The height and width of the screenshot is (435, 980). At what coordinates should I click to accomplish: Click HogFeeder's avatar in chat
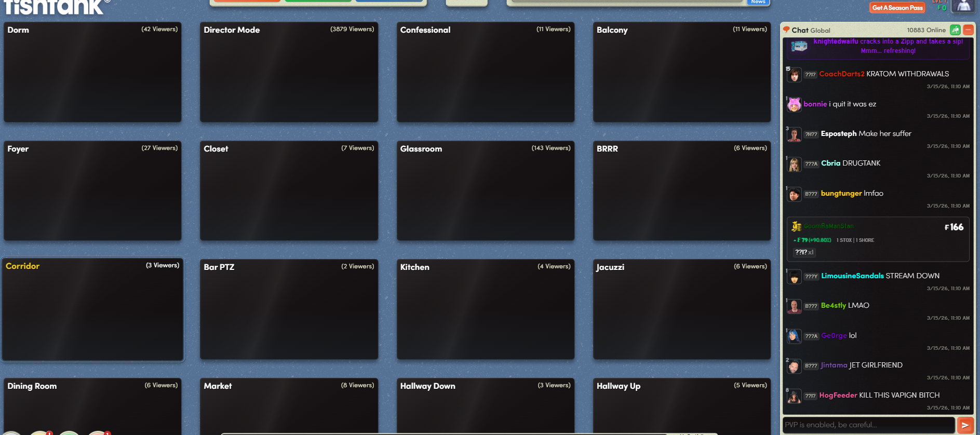tap(794, 396)
